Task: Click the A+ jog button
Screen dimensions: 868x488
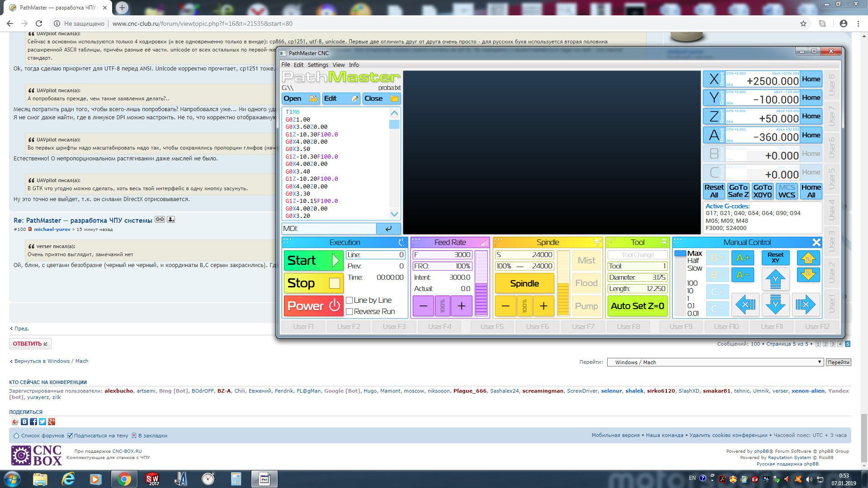Action: [742, 258]
